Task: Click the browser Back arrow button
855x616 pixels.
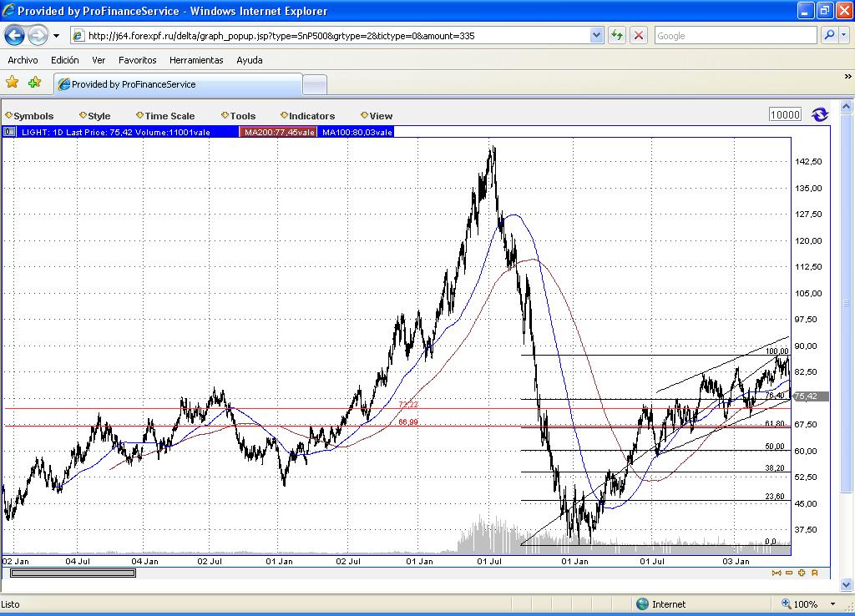Action: click(15, 36)
